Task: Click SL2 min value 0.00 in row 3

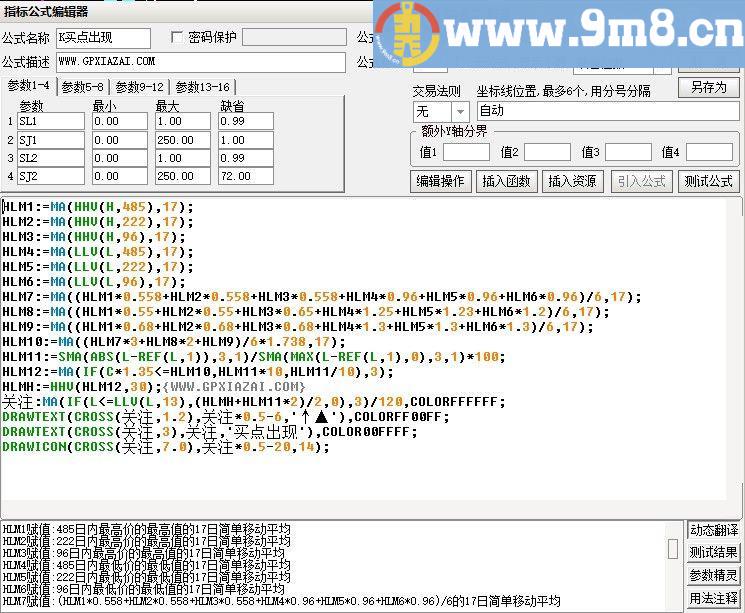Action: [x=120, y=158]
